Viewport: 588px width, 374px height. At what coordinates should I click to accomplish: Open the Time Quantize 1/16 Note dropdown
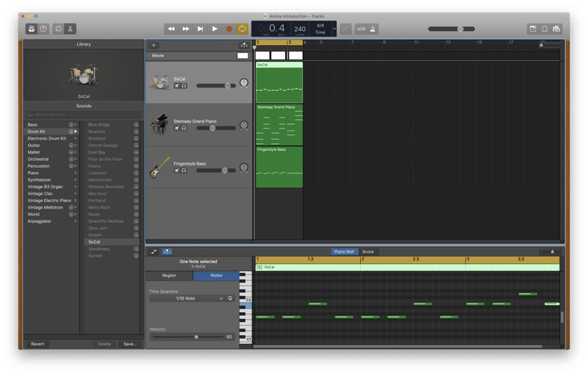coord(187,298)
